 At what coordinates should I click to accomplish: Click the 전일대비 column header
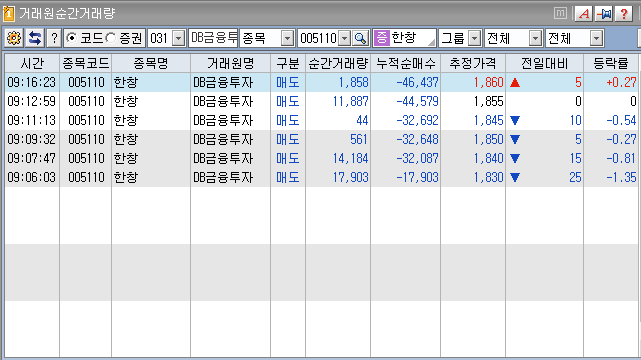click(545, 63)
